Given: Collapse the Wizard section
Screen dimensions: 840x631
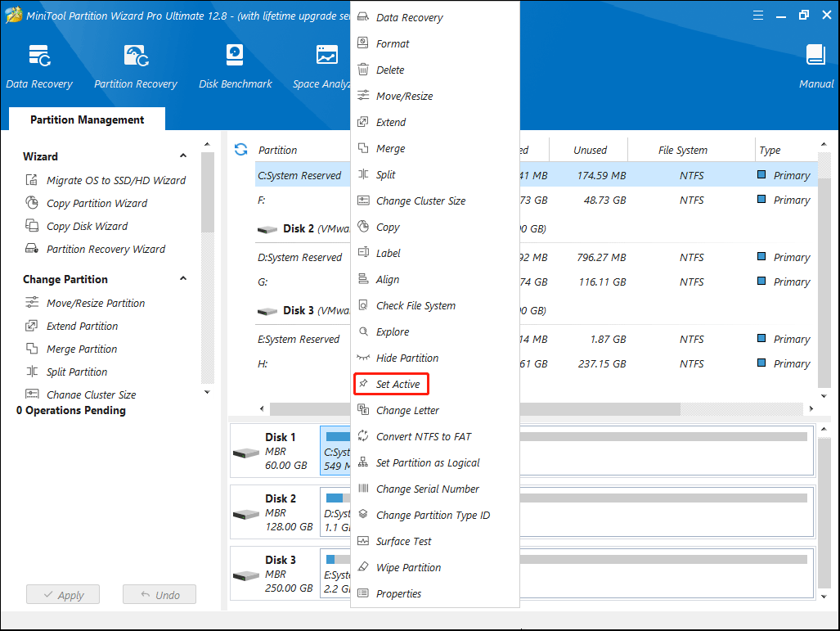Looking at the screenshot, I should coord(183,156).
